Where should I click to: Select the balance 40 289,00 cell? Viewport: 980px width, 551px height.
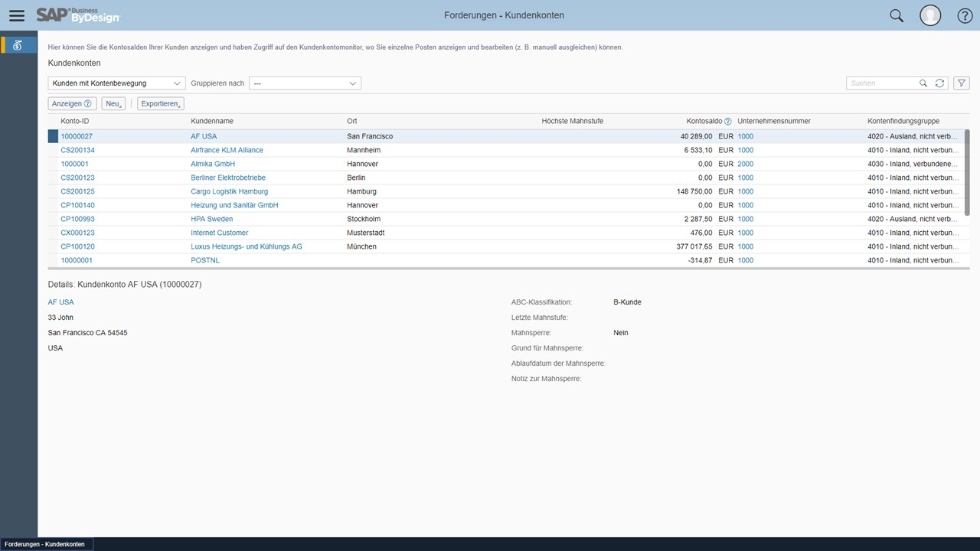tap(697, 136)
